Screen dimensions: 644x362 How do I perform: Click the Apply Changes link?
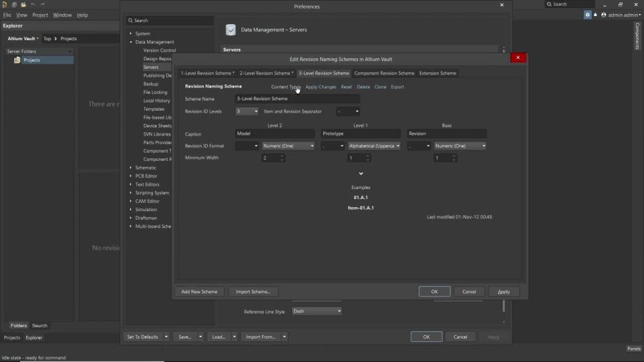coord(321,87)
